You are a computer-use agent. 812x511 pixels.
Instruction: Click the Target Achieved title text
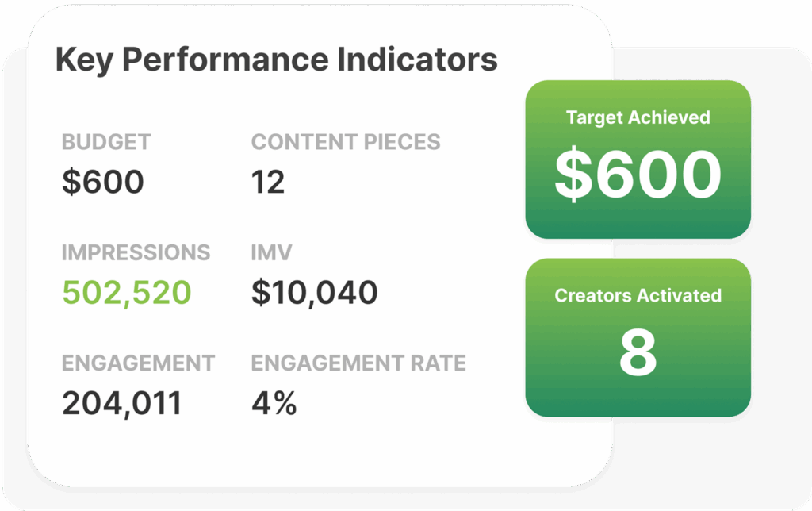tap(638, 117)
